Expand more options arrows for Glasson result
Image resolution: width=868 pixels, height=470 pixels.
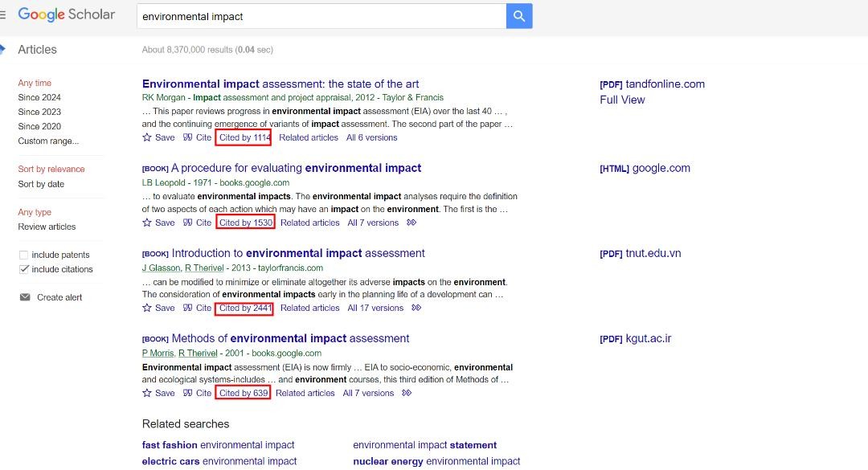tap(416, 308)
